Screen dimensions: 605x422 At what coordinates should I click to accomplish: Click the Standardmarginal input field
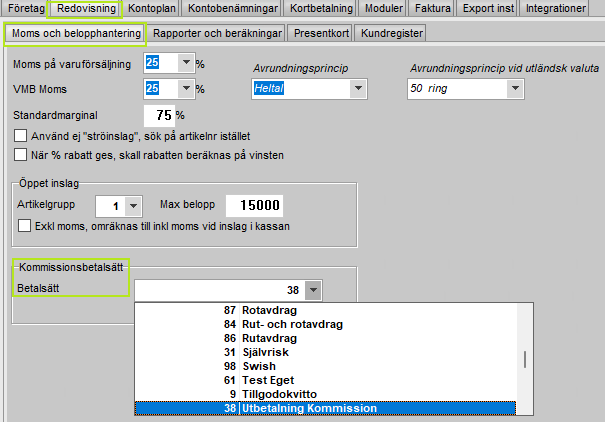coord(159,114)
